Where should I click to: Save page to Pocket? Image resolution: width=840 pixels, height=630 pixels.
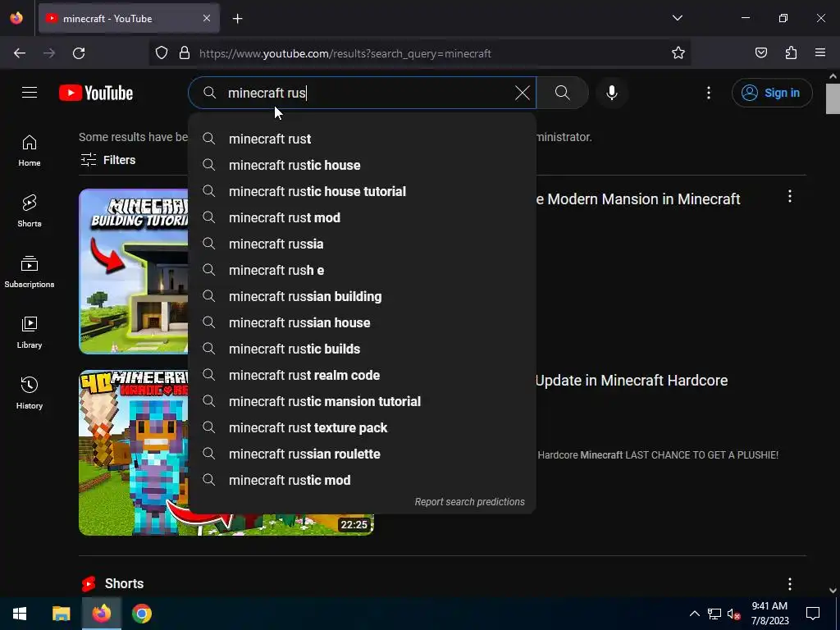pos(760,53)
